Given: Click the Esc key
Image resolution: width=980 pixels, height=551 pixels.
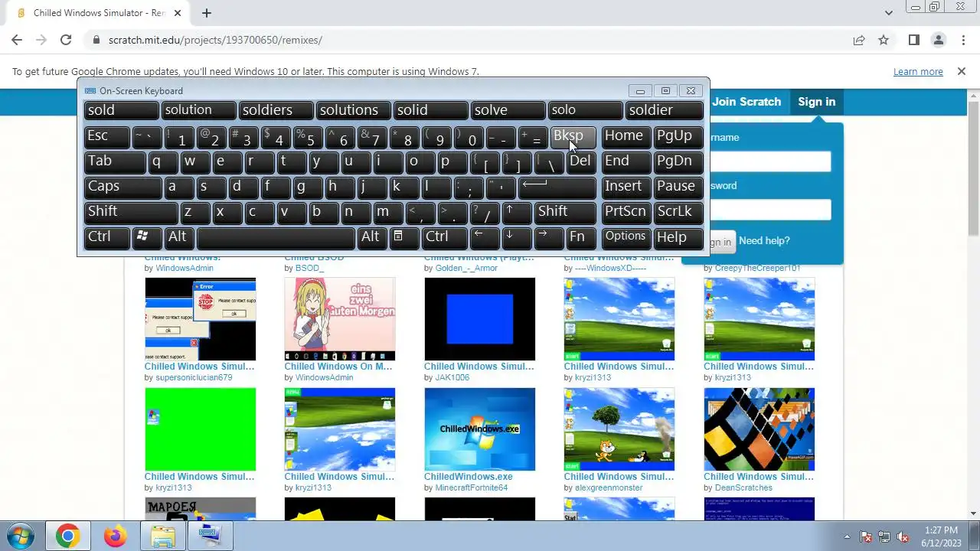Looking at the screenshot, I should [x=107, y=136].
